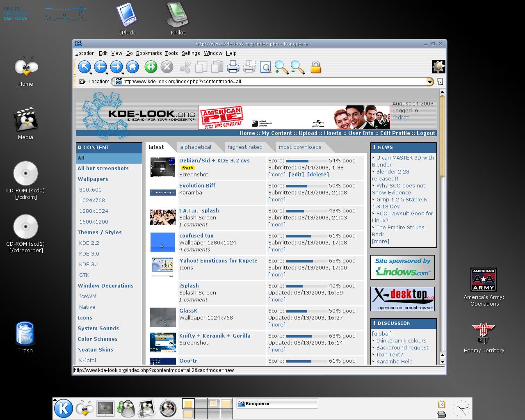The image size is (525, 420).
Task: Open the Back button history dropdown arrow
Action: coord(107,73)
